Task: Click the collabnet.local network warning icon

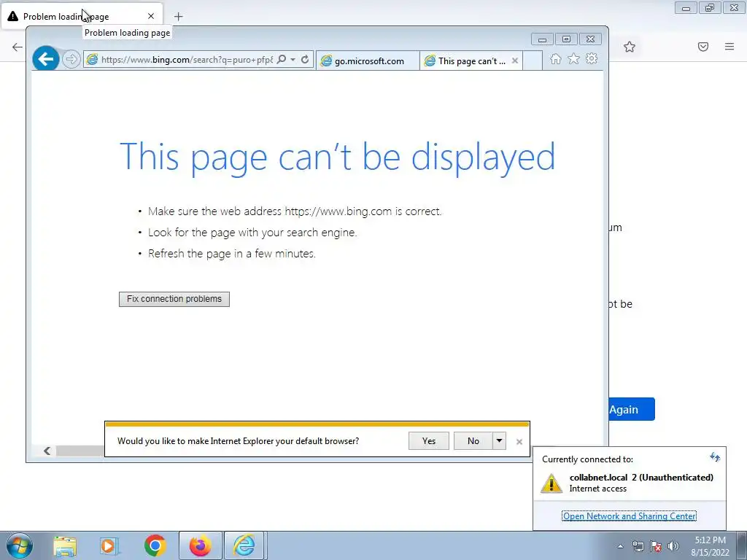Action: coord(551,483)
